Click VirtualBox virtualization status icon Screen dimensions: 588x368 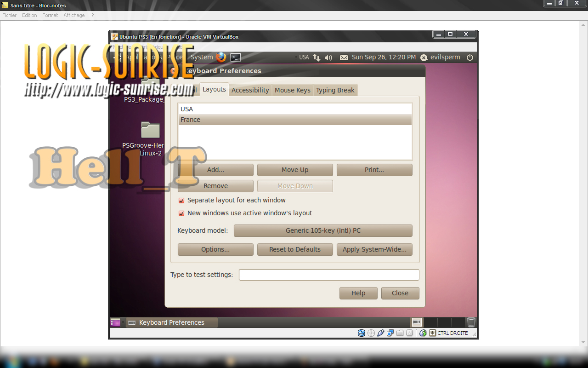pos(409,333)
